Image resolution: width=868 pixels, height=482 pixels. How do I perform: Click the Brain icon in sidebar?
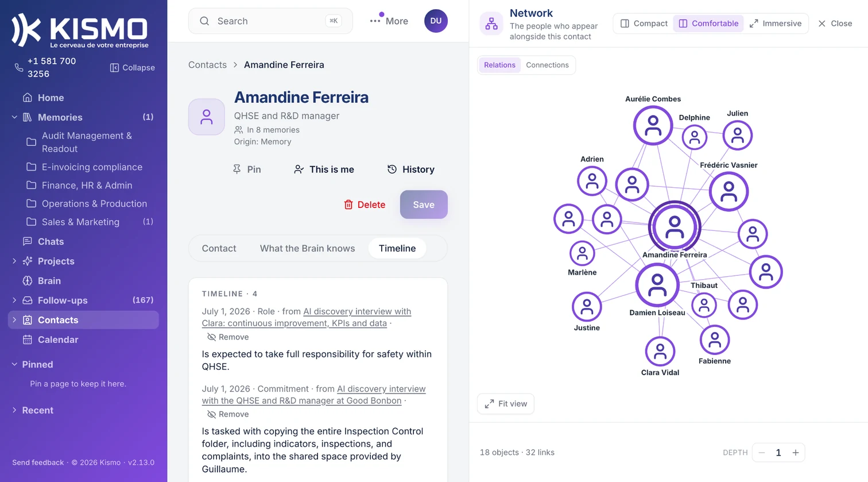(x=27, y=281)
